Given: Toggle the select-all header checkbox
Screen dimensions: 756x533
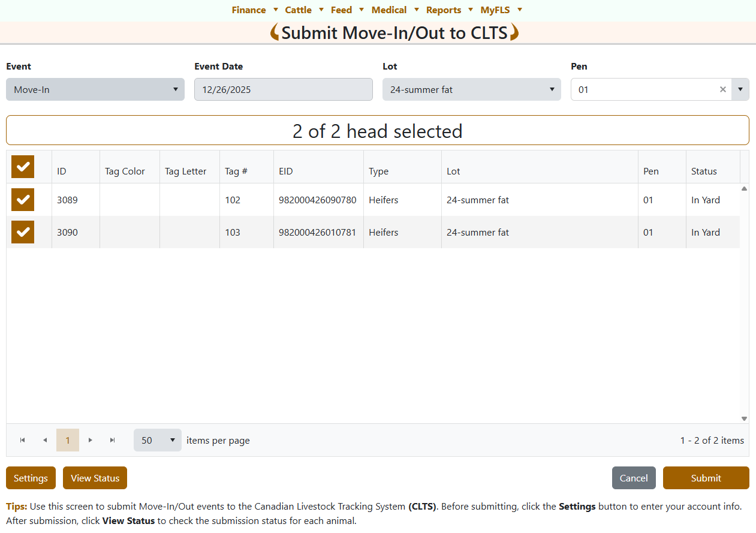Looking at the screenshot, I should [x=23, y=167].
